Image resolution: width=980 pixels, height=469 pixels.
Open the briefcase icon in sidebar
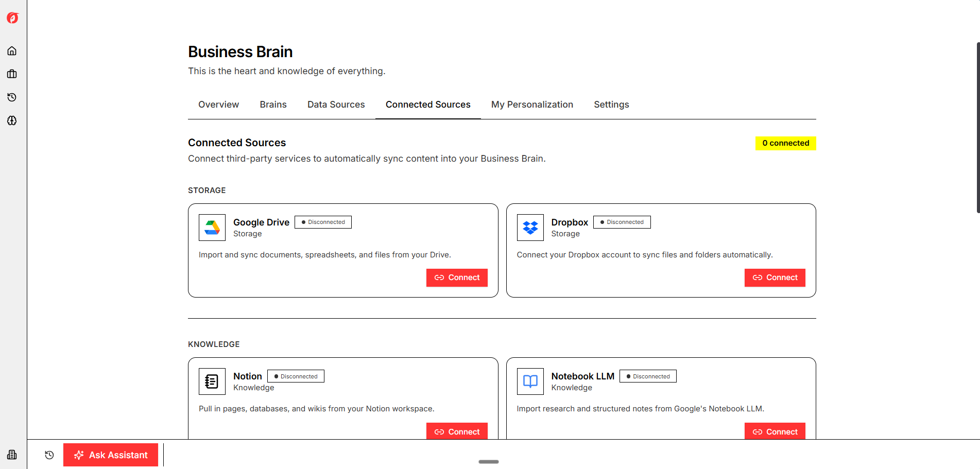click(12, 74)
